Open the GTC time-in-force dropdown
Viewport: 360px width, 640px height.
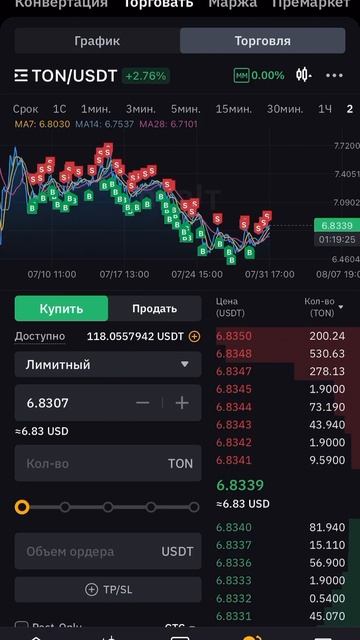[180, 627]
